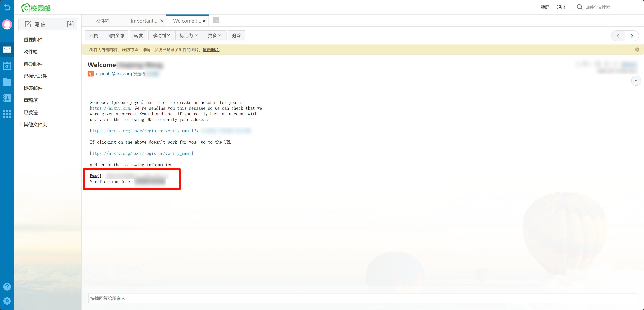Open the file folder icon in sidebar
This screenshot has height=310, width=644.
click(7, 82)
